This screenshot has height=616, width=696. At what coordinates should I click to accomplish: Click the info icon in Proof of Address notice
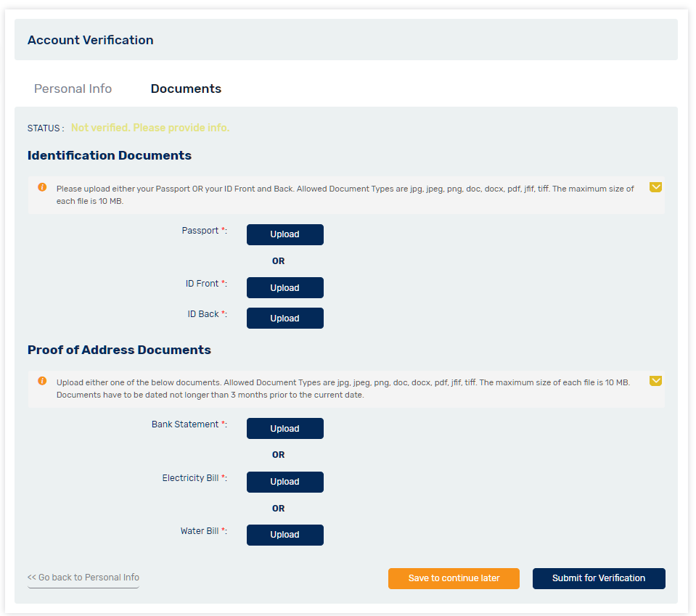(42, 381)
